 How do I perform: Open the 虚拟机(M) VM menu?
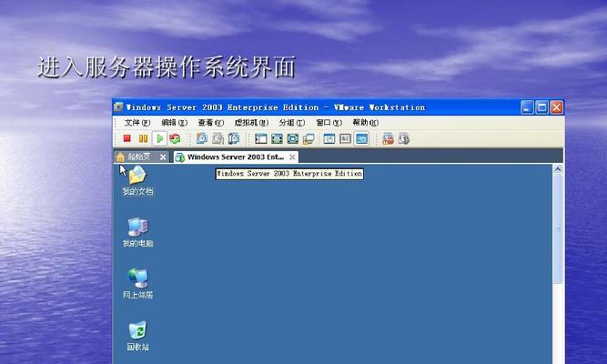coord(251,123)
